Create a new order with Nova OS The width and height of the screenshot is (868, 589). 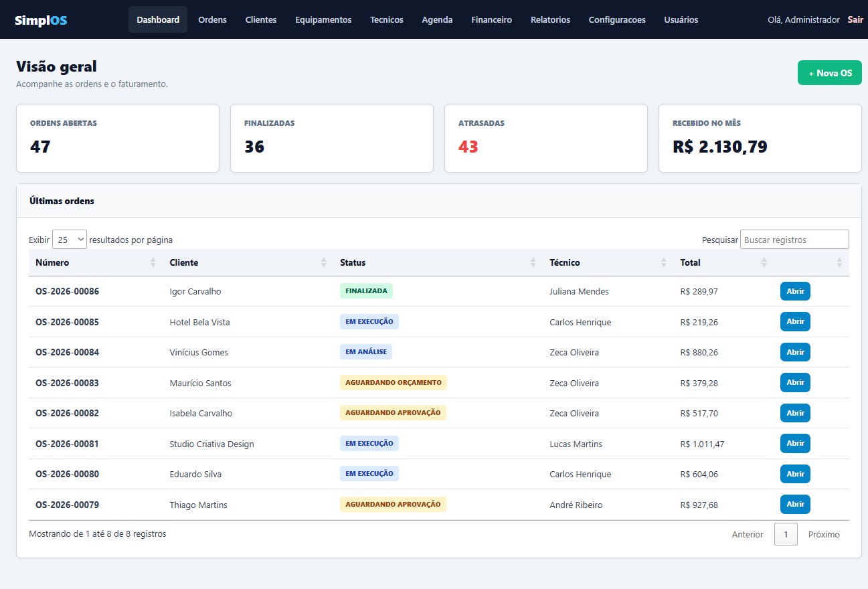829,73
